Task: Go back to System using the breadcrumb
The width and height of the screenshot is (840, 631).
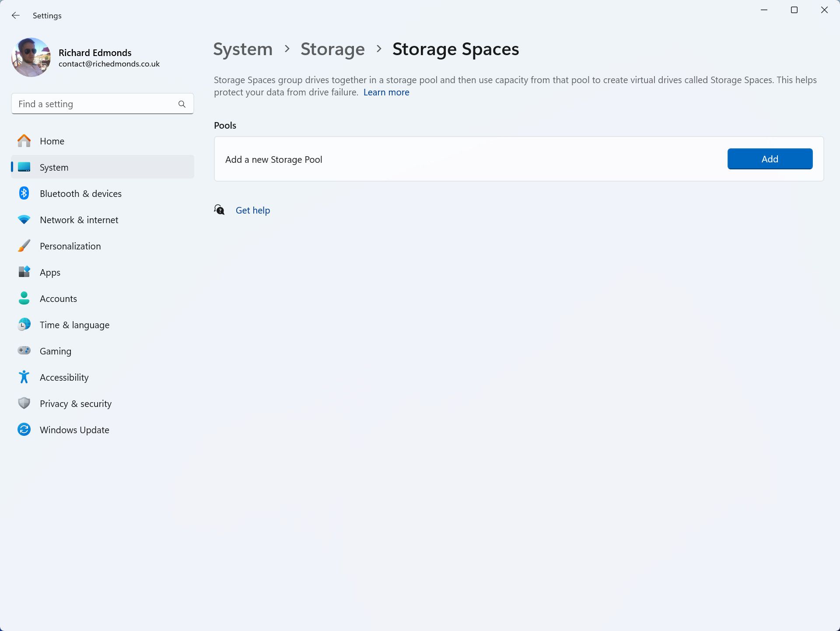Action: [243, 49]
